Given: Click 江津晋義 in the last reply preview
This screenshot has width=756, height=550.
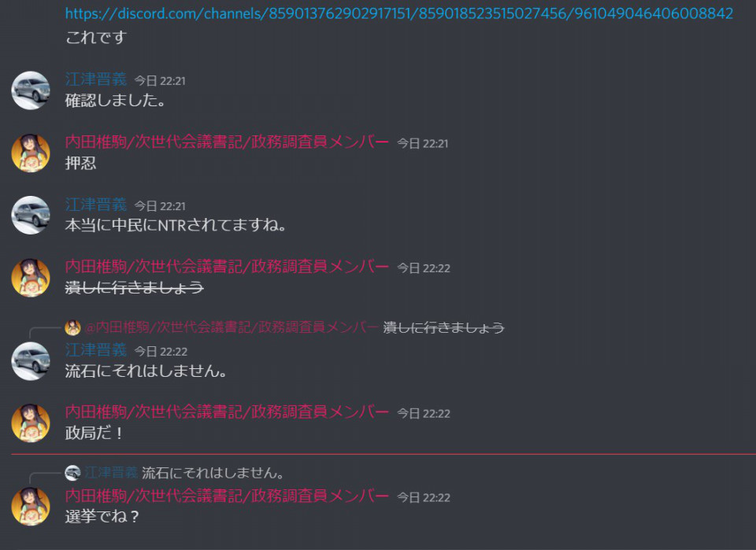Looking at the screenshot, I should click(111, 473).
